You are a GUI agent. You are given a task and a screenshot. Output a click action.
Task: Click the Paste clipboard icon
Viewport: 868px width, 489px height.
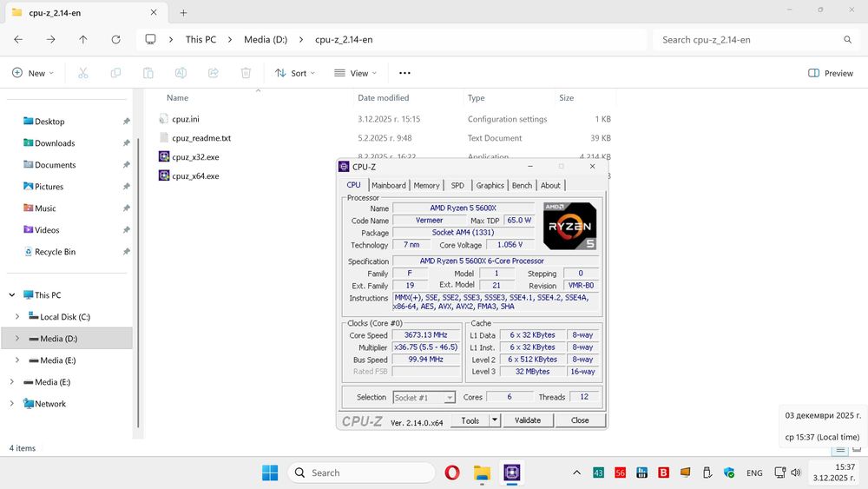(148, 73)
